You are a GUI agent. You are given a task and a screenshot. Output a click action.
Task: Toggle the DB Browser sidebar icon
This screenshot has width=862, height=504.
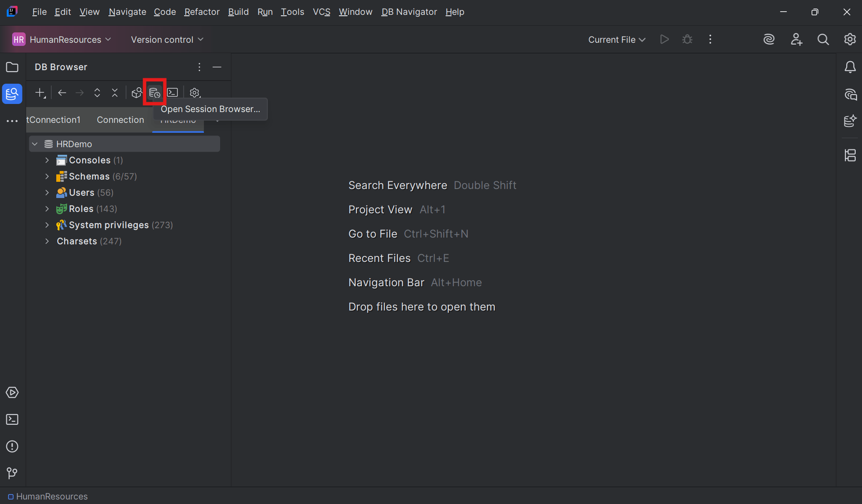(12, 94)
